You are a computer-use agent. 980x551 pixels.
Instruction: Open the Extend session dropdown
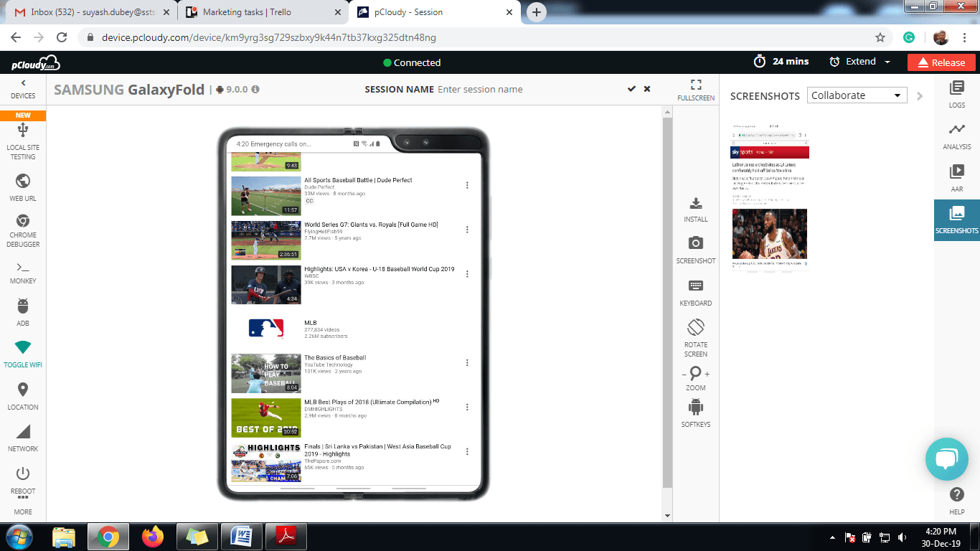pos(860,62)
